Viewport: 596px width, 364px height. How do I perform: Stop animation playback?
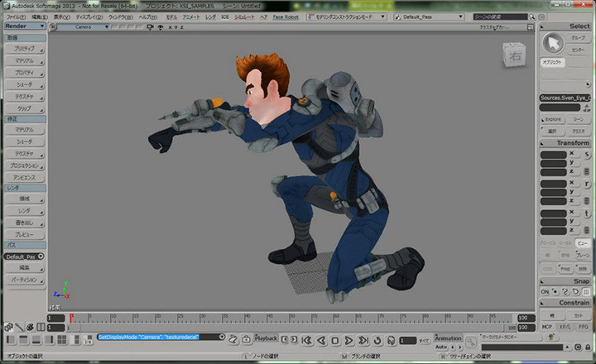pyautogui.click(x=335, y=341)
